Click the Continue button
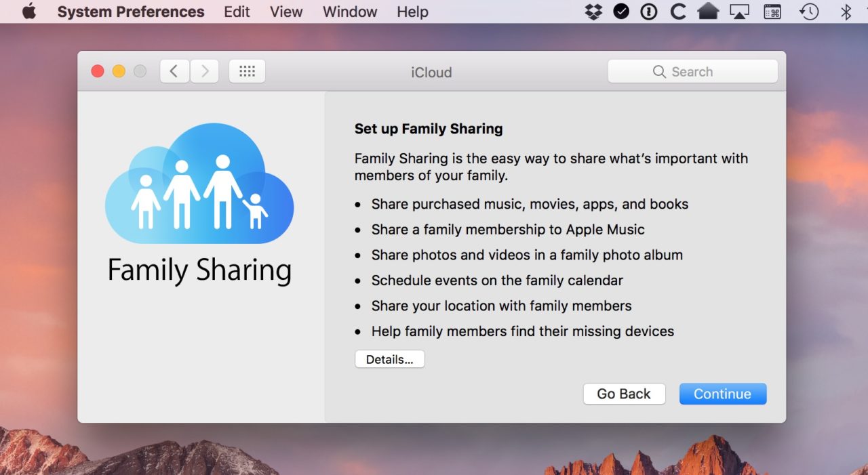Viewport: 868px width, 475px height. point(723,394)
